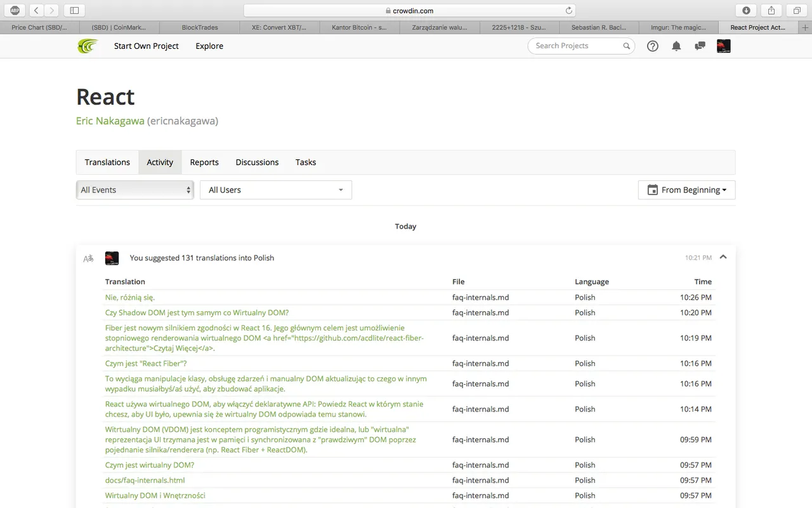Image resolution: width=812 pixels, height=508 pixels.
Task: Open translation 'Wirtualny DOM i Wnętrzności'
Action: click(x=155, y=495)
